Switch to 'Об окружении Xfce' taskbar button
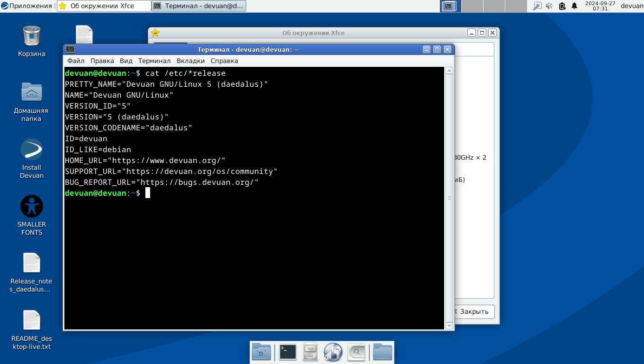This screenshot has height=364, width=644. click(104, 6)
